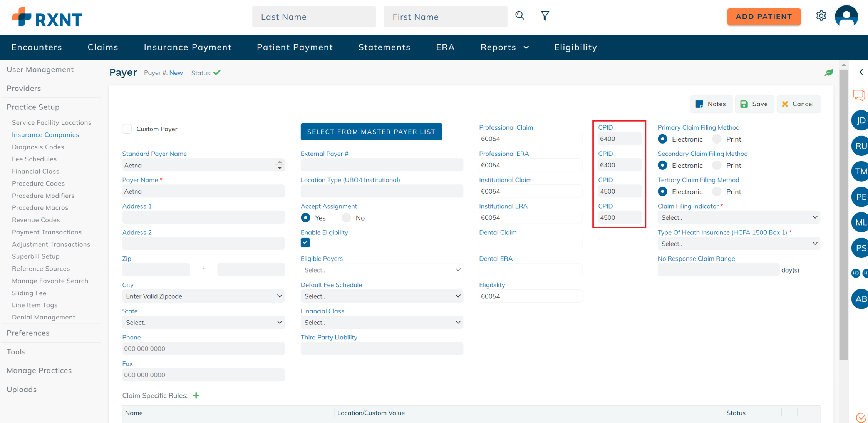Click the filter funnel icon
The width and height of the screenshot is (868, 423).
545,16
